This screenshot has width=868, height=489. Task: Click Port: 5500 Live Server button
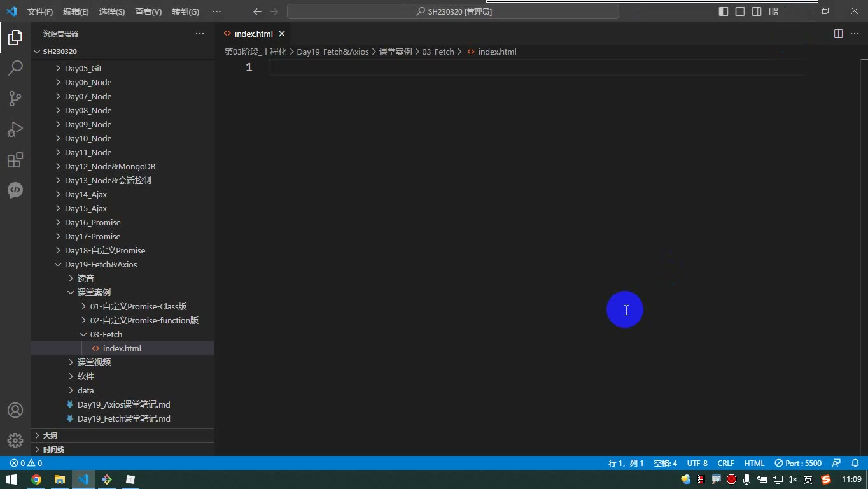(x=798, y=463)
